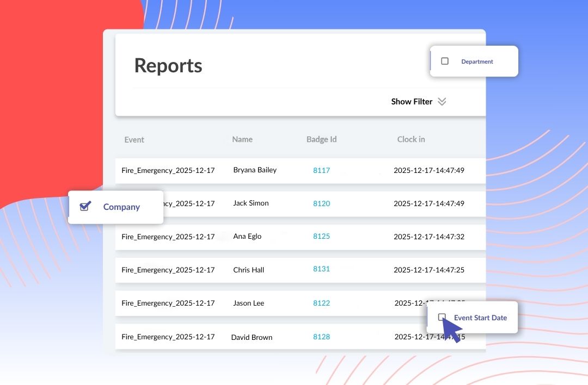Screen dimensions: 588x385
Task: Select the Chris Hall name cell
Action: click(249, 270)
